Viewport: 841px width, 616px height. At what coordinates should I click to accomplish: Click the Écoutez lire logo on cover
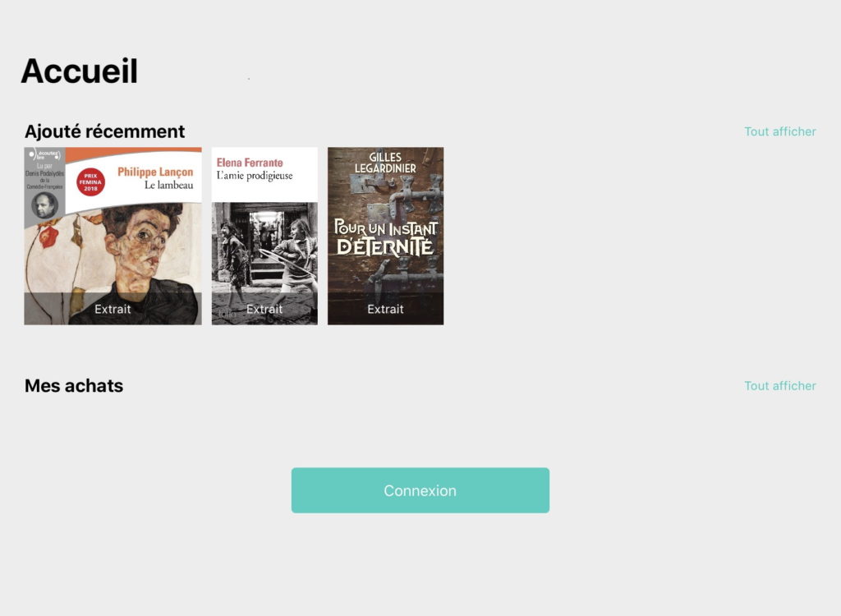point(45,155)
